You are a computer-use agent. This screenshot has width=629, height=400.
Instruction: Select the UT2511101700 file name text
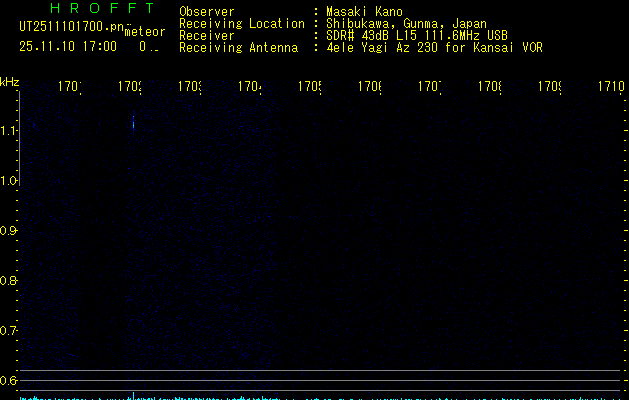click(71, 27)
